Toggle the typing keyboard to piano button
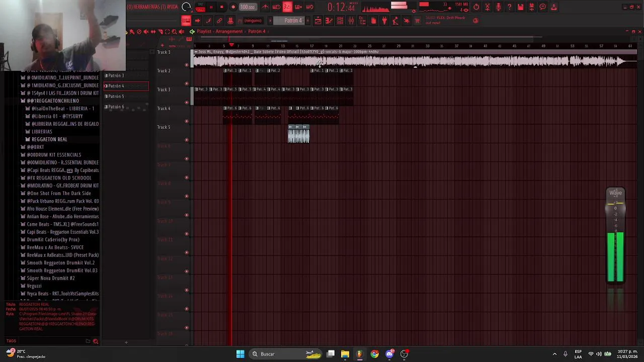The image size is (644, 362). pyautogui.click(x=186, y=21)
